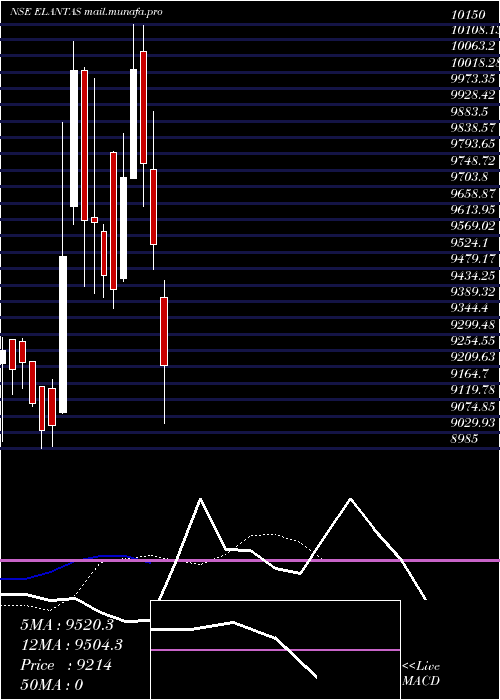Select the 9748.72 price level label
The height and width of the screenshot is (700, 500).
(473, 160)
